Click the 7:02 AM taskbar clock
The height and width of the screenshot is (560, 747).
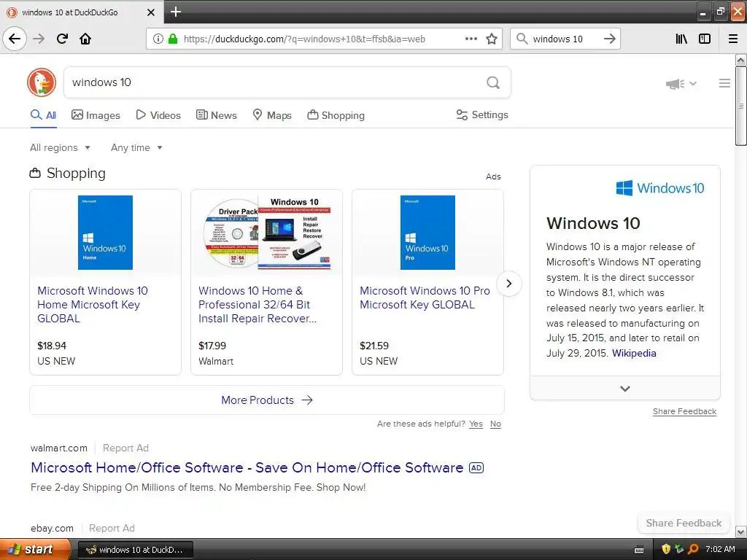tap(720, 550)
